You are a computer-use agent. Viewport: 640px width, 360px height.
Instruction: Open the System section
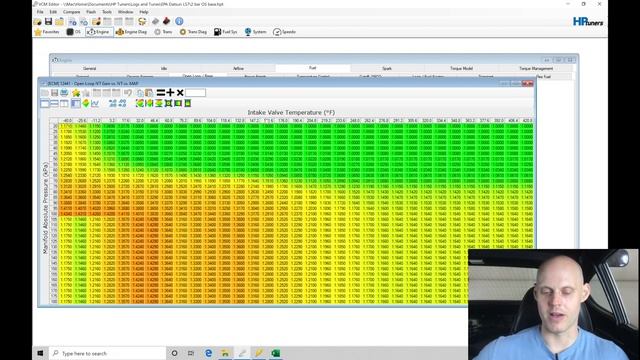(256, 32)
